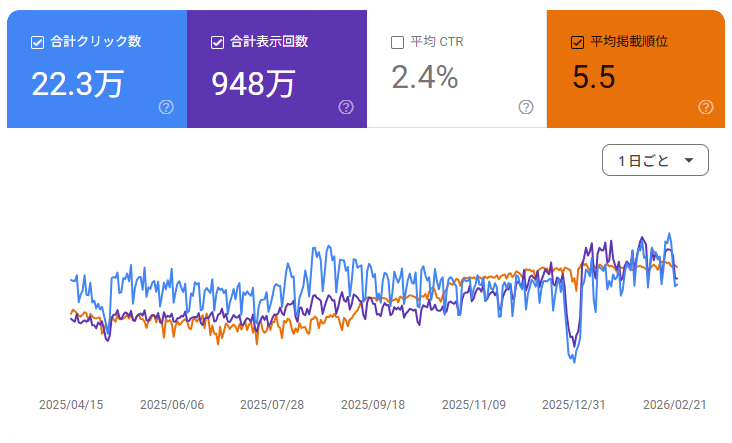732x443 pixels.
Task: Click the 22.3万 total clicks value
Action: 77,83
